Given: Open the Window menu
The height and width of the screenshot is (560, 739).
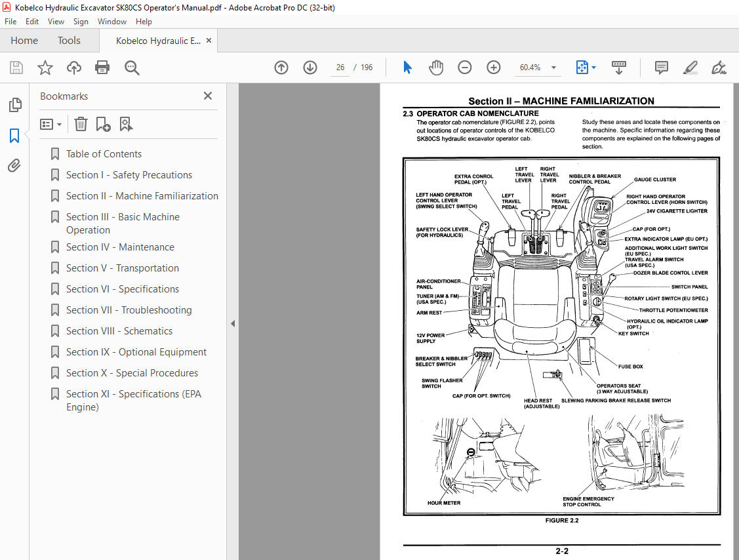Looking at the screenshot, I should click(x=111, y=22).
